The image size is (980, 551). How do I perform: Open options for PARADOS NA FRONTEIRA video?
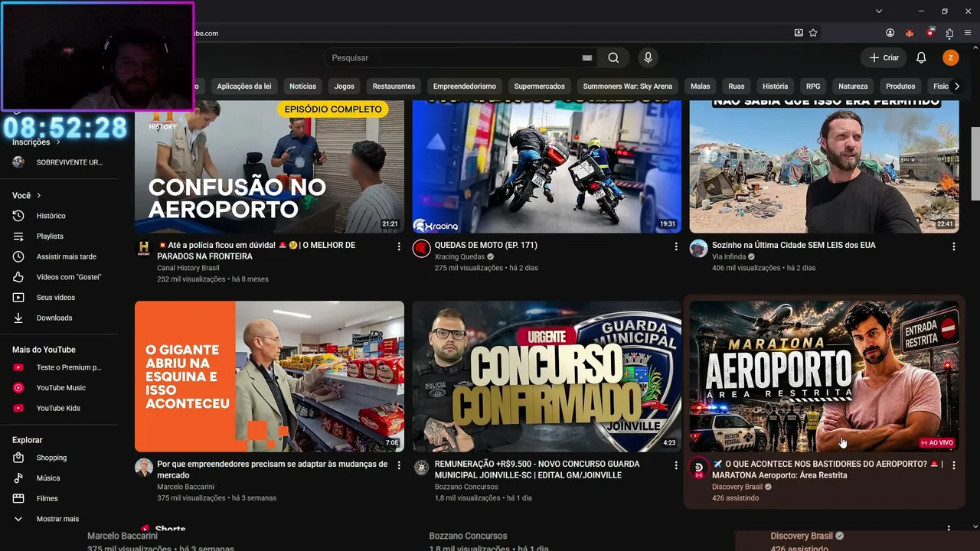pos(399,246)
